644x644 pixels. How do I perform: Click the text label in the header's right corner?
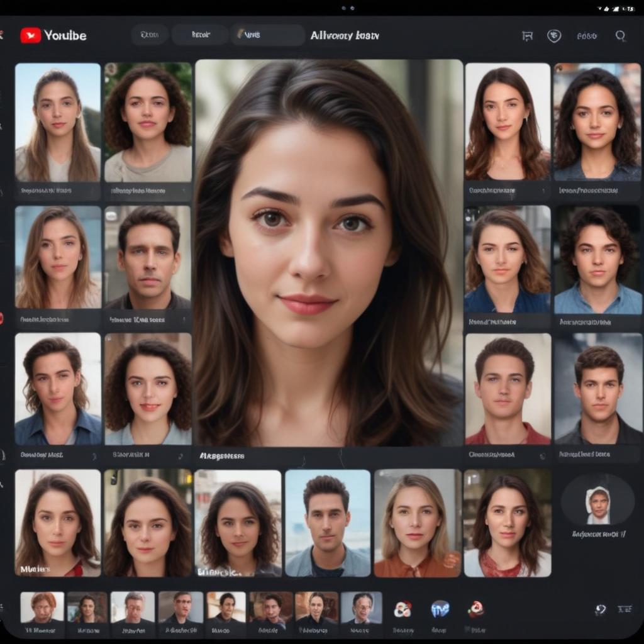(586, 36)
